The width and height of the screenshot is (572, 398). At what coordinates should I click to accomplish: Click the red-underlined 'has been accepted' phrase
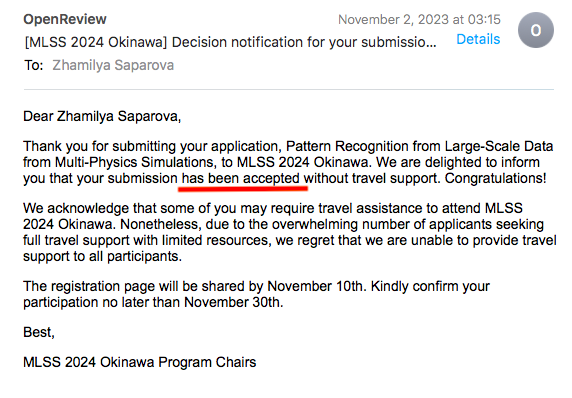(x=241, y=178)
